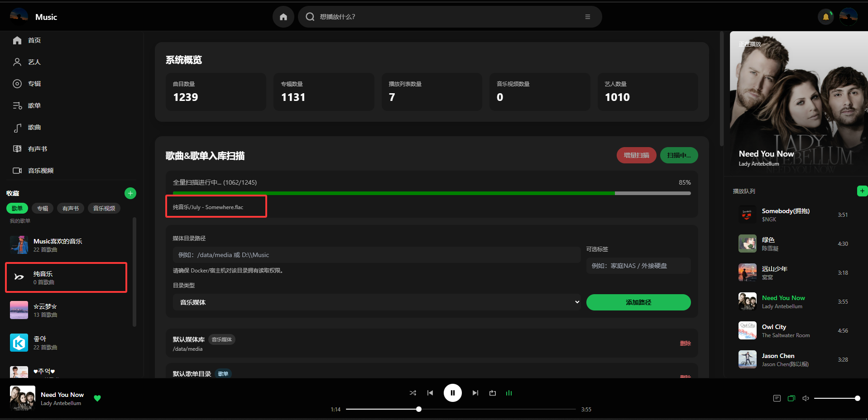Viewport: 868px width, 420px height.
Task: Select the 音乐视频 filter tab under 收藏
Action: pyautogui.click(x=104, y=208)
